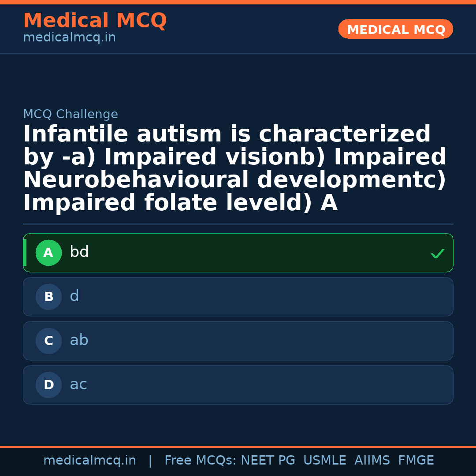The height and width of the screenshot is (476, 476).
Task: Select the answer text "bd"
Action: click(x=79, y=252)
